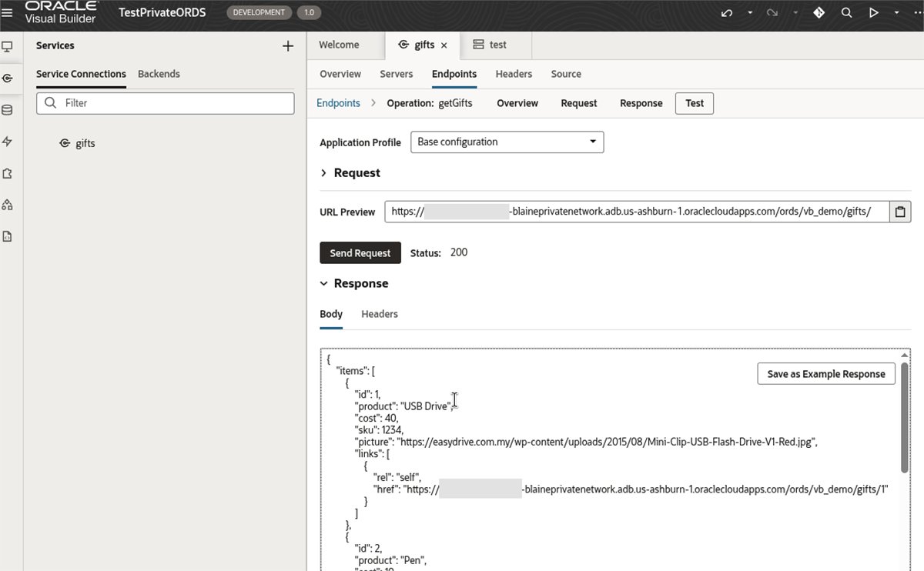Open Layouts shapes icon in sidebar
This screenshot has width=924, height=571.
tap(8, 205)
